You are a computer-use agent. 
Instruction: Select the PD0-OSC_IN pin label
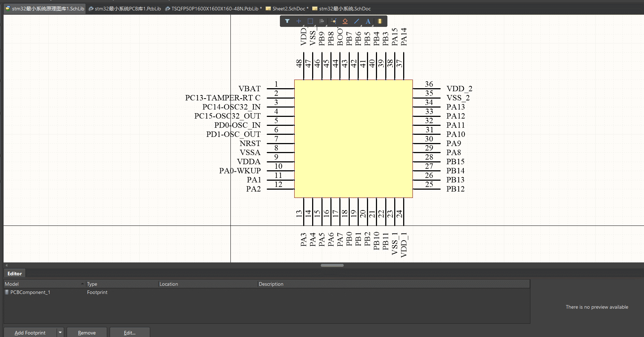237,125
